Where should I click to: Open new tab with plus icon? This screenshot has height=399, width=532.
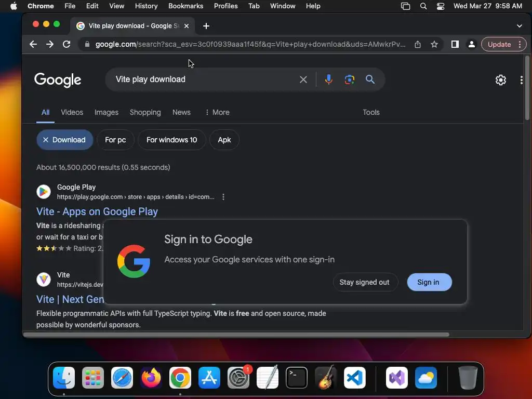coord(206,26)
